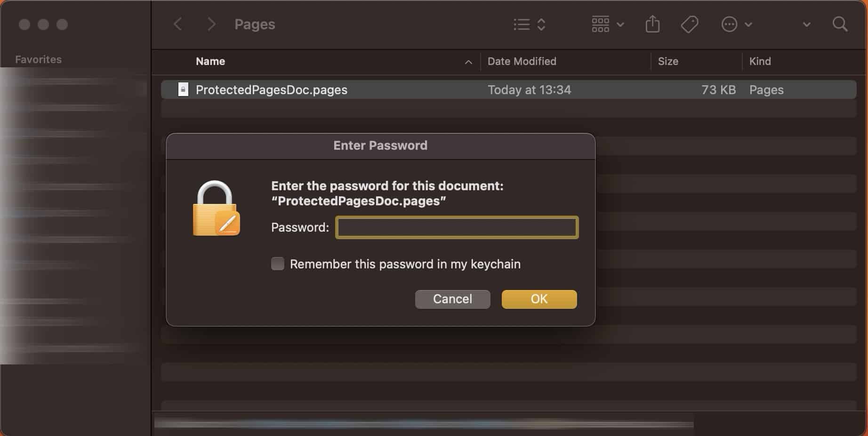The width and height of the screenshot is (868, 436).
Task: Sort files by Kind column
Action: point(760,61)
